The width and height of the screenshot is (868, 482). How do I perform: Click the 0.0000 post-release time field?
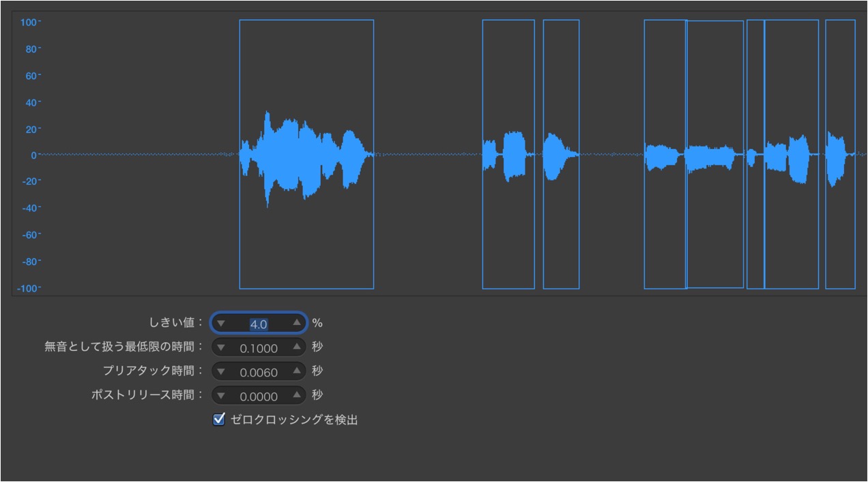[259, 396]
